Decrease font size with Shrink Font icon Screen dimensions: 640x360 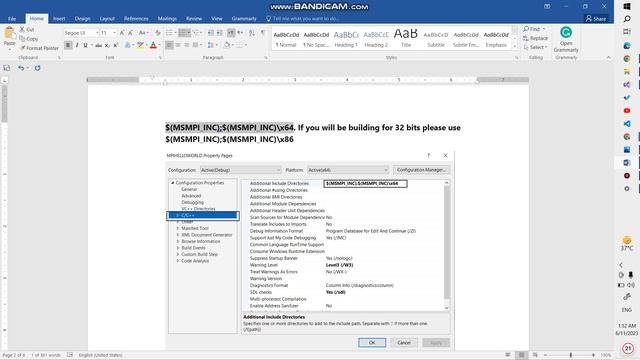pyautogui.click(x=130, y=33)
